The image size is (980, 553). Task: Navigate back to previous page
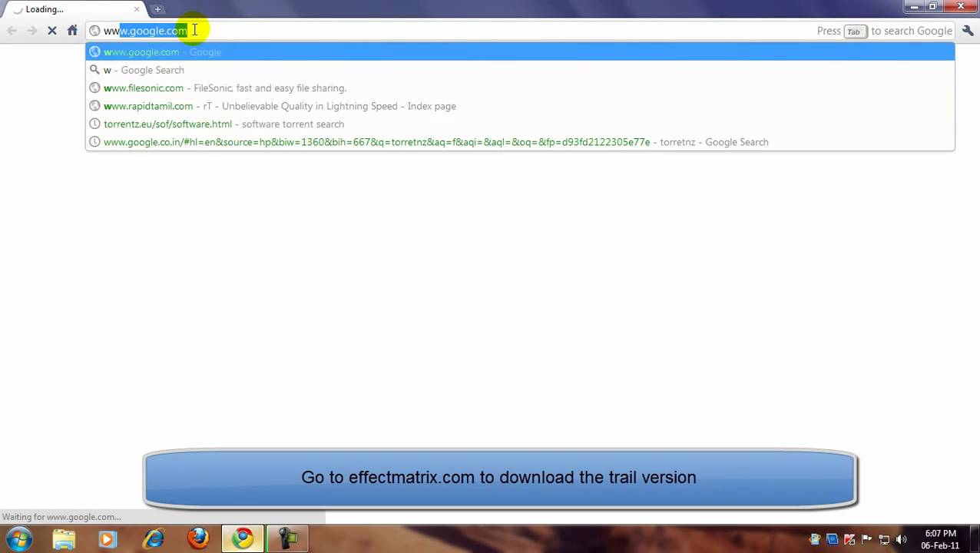click(12, 31)
